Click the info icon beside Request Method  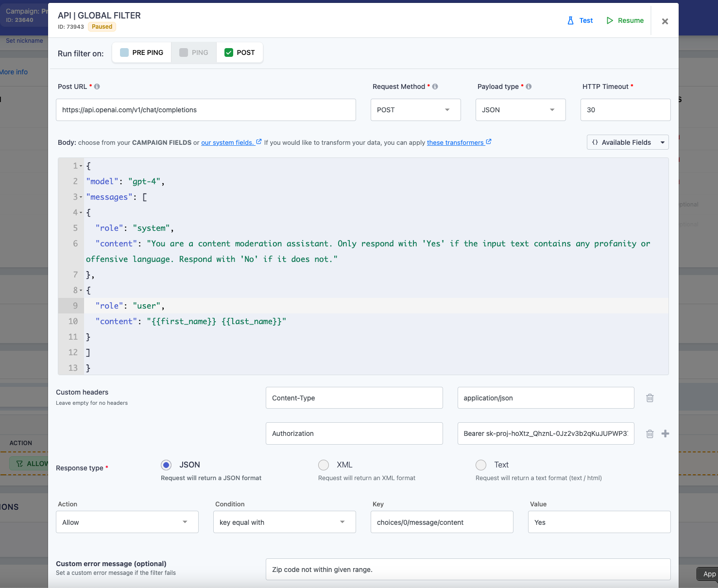coord(435,86)
